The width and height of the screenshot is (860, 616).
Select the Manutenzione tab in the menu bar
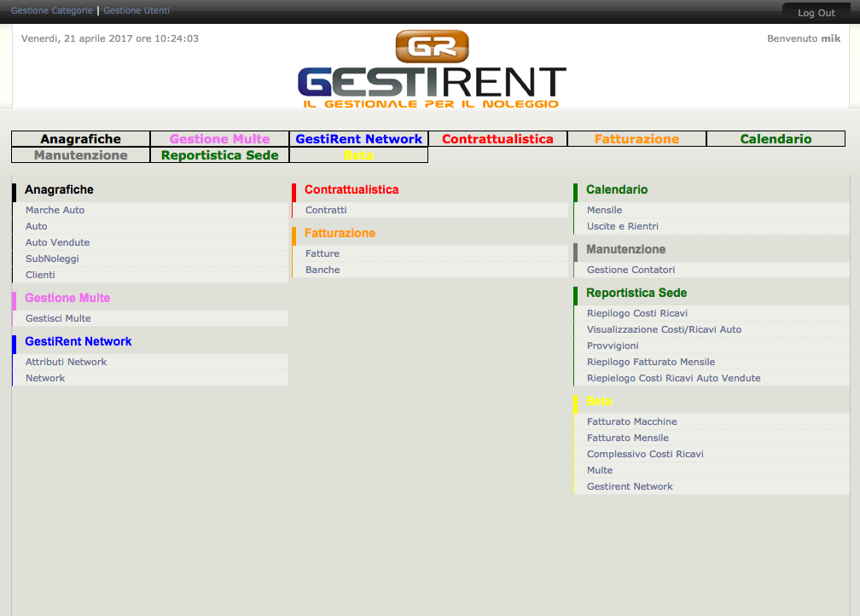[x=80, y=155]
